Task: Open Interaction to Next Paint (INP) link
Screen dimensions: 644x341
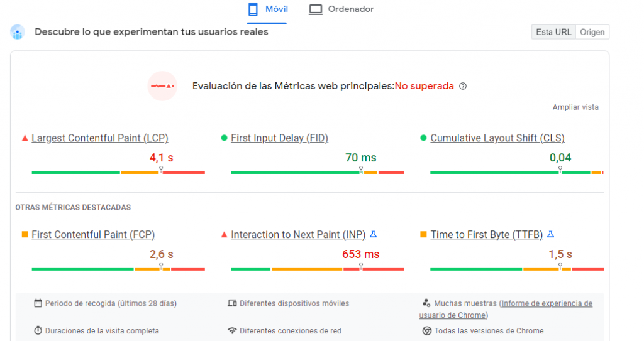Action: [x=298, y=235]
